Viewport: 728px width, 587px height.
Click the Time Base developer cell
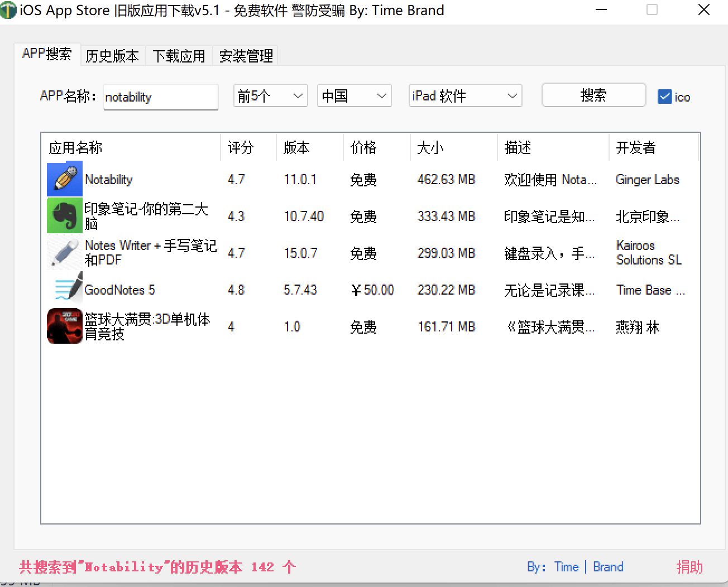(x=650, y=290)
